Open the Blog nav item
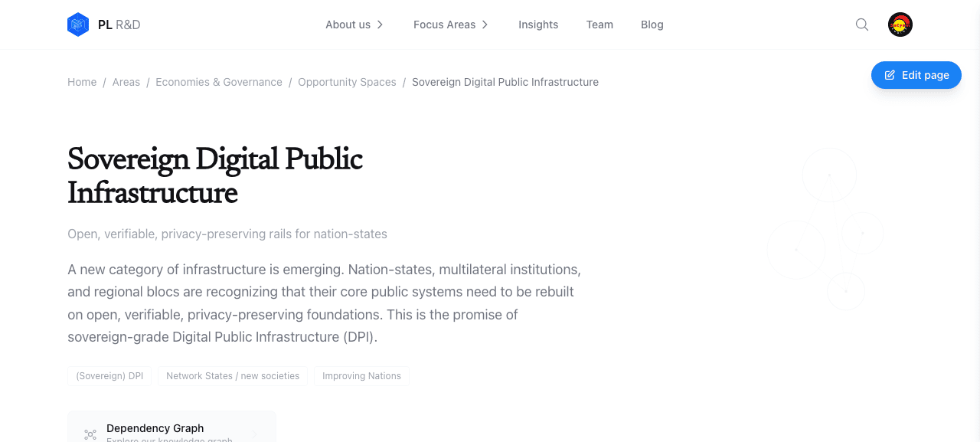This screenshot has height=442, width=980. click(x=652, y=25)
